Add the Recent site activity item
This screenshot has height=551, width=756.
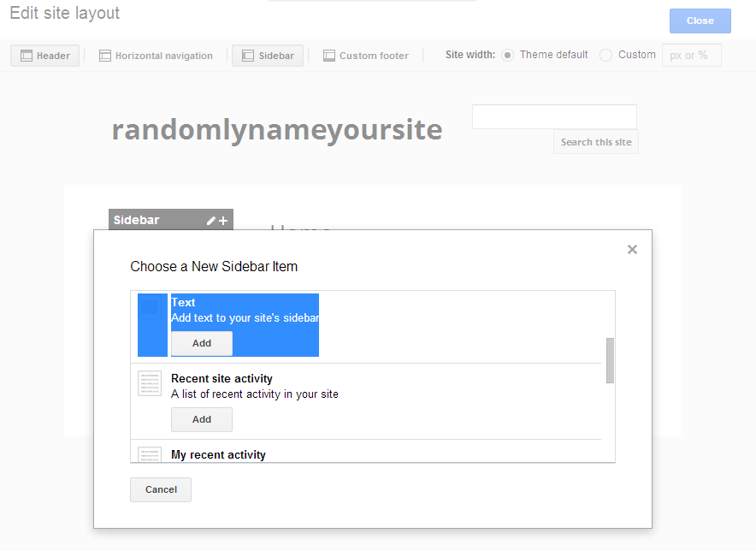[202, 419]
